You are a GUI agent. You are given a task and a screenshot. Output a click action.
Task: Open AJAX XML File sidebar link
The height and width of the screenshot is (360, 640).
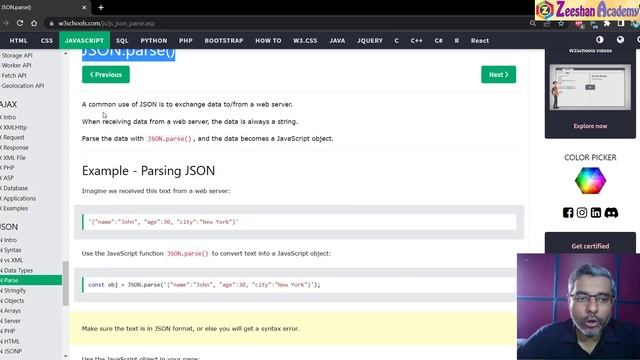pyautogui.click(x=13, y=158)
